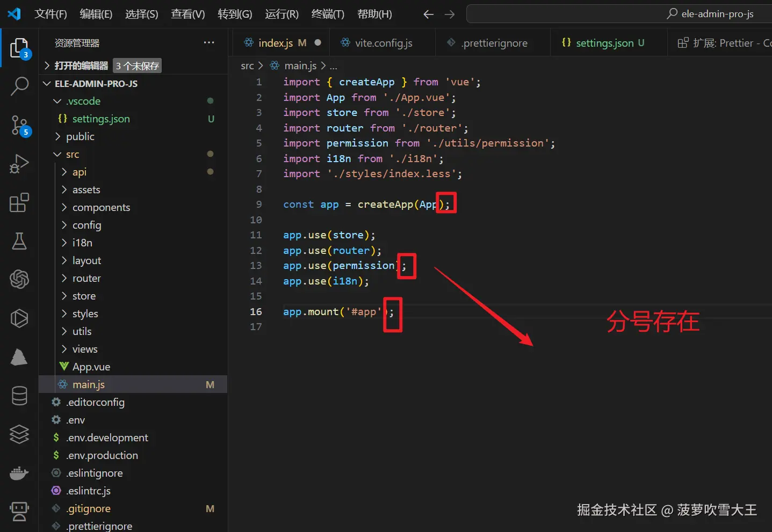
Task: Open App.vue in the file tree
Action: point(133,367)
